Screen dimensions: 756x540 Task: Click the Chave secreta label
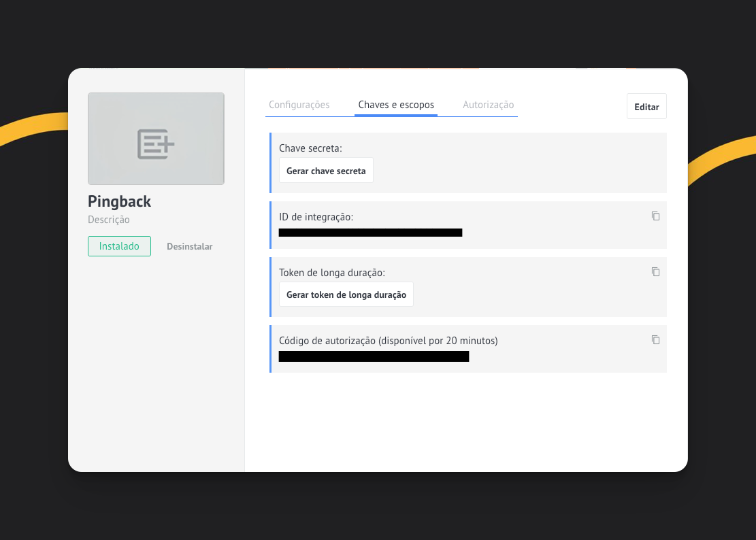310,148
